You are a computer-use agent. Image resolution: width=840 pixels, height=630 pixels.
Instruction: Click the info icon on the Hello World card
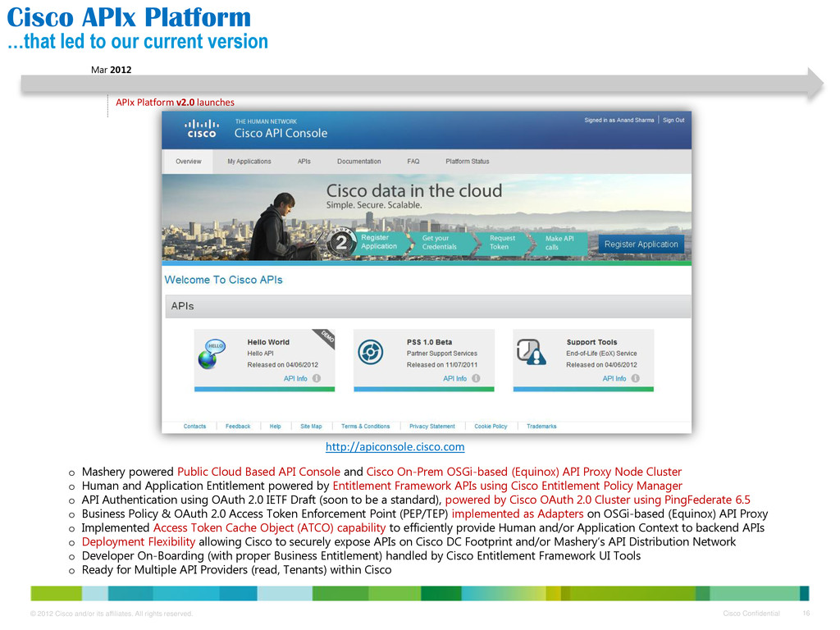pyautogui.click(x=317, y=378)
